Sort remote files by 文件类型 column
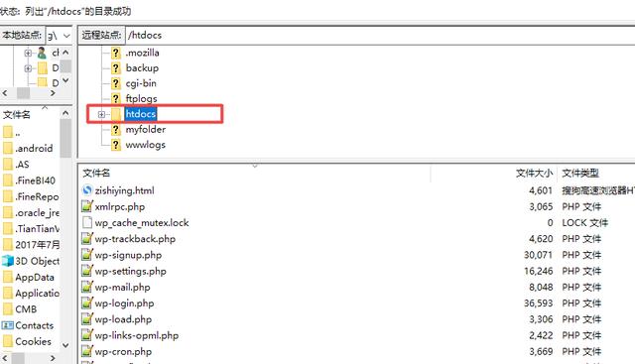The width and height of the screenshot is (635, 364). 580,174
